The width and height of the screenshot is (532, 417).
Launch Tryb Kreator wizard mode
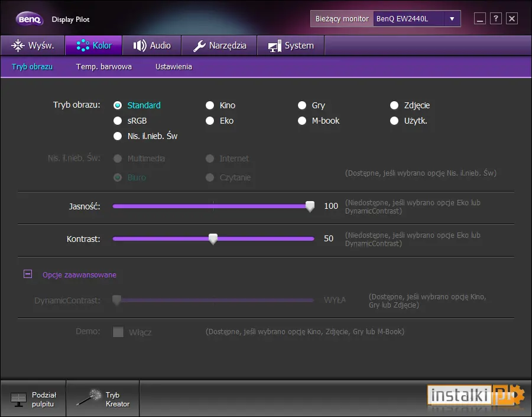tap(103, 399)
